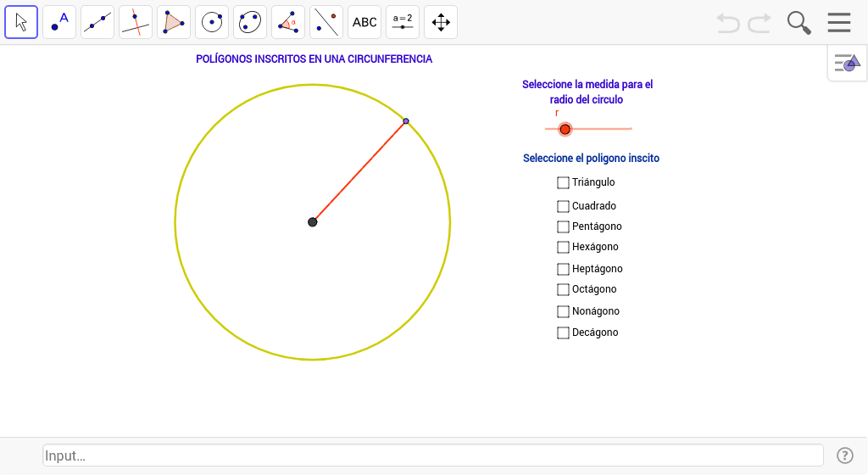
Task: Open the search magnifier
Action: click(798, 23)
